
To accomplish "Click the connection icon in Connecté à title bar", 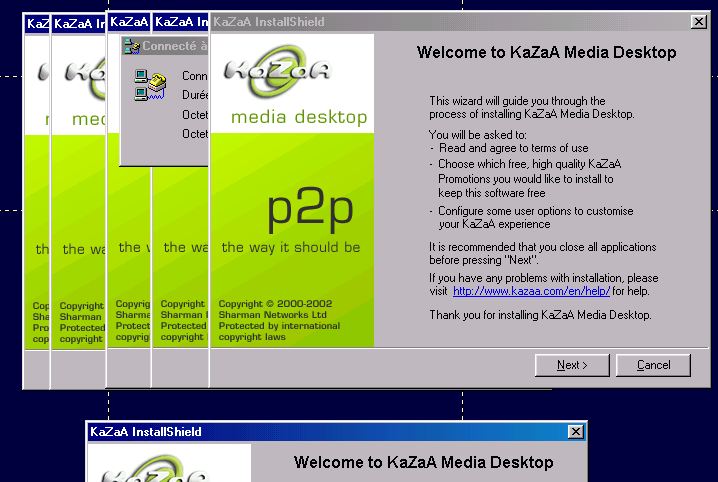I will pos(132,46).
